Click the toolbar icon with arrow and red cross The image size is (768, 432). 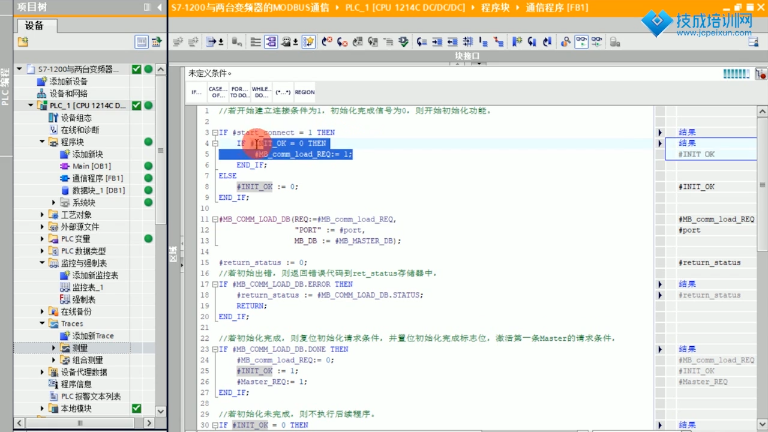point(342,42)
